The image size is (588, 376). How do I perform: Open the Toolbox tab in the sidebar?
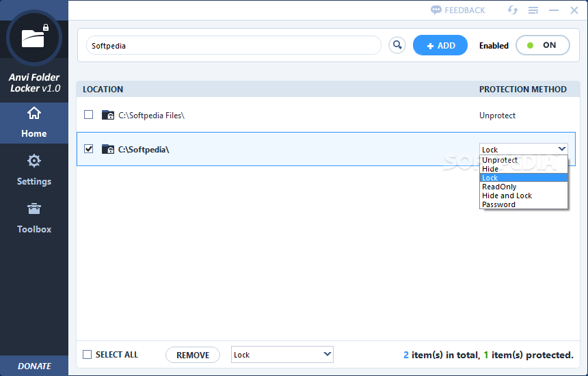(34, 218)
